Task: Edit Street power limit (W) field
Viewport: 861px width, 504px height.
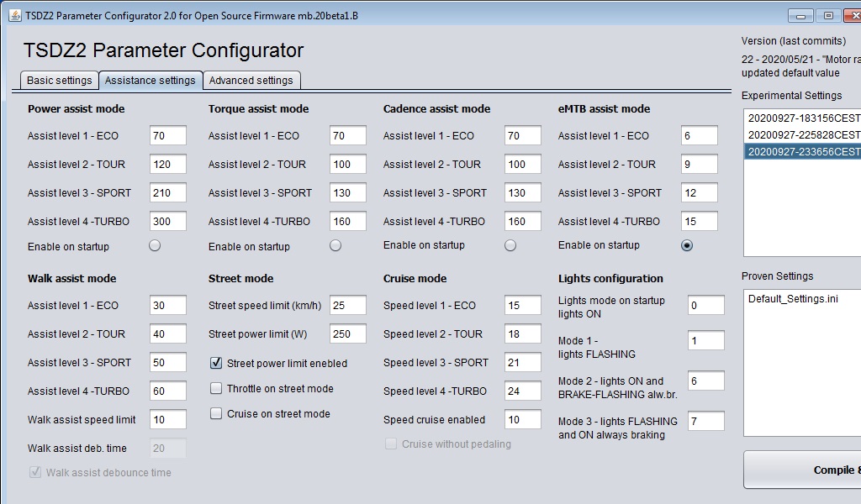Action: point(348,333)
